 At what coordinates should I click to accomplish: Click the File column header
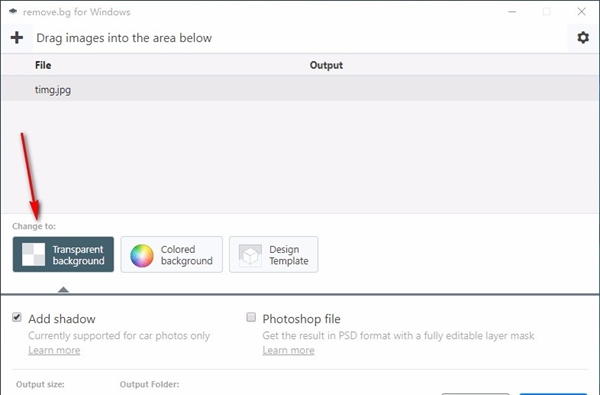tap(43, 65)
